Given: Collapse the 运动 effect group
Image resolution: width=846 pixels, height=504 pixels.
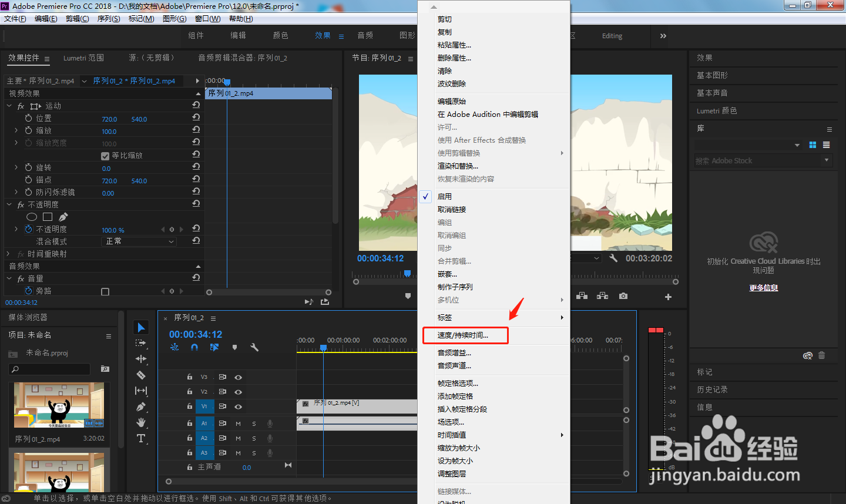Looking at the screenshot, I should (x=9, y=106).
